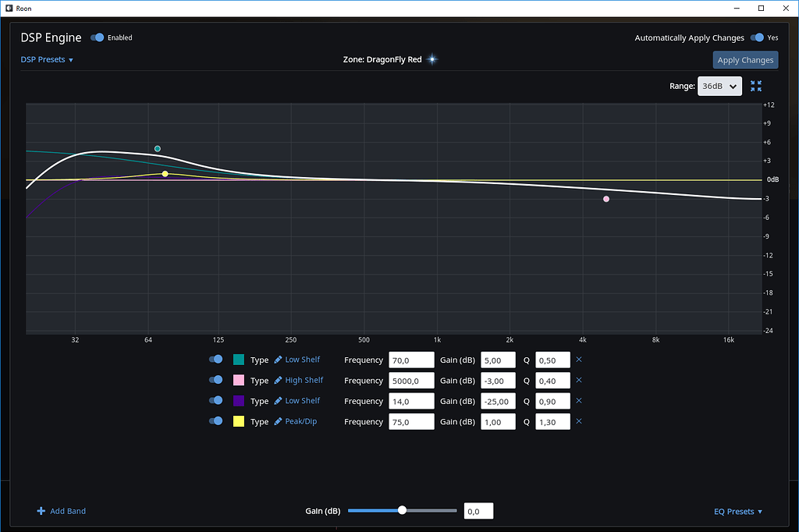
Task: Click the expand-view icon near Range
Action: (x=755, y=86)
